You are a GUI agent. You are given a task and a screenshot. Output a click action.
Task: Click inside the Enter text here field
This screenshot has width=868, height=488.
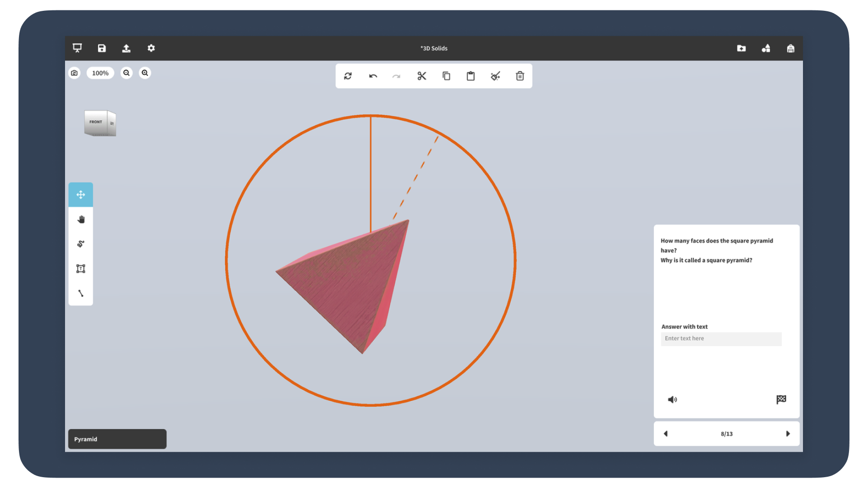point(721,338)
